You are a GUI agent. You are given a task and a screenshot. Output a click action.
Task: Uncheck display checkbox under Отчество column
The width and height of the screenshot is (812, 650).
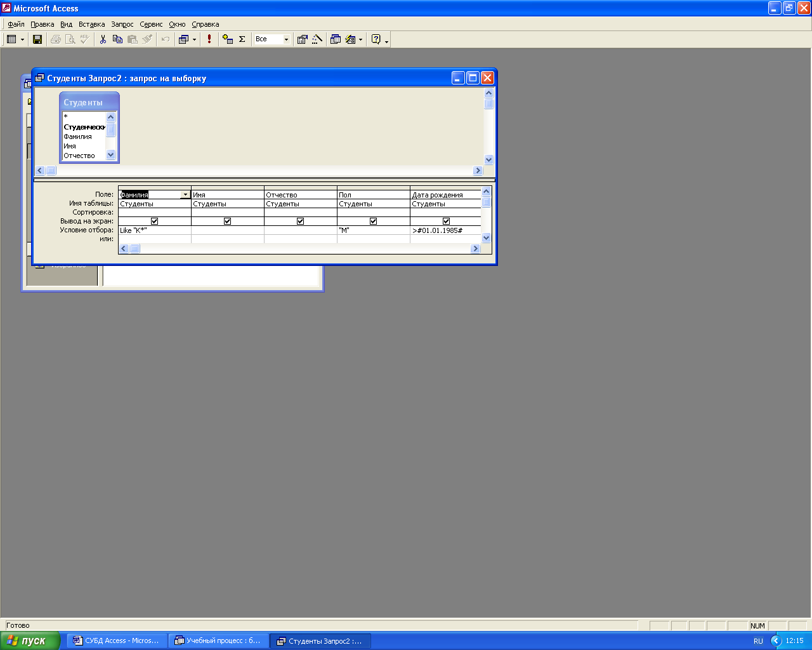300,222
